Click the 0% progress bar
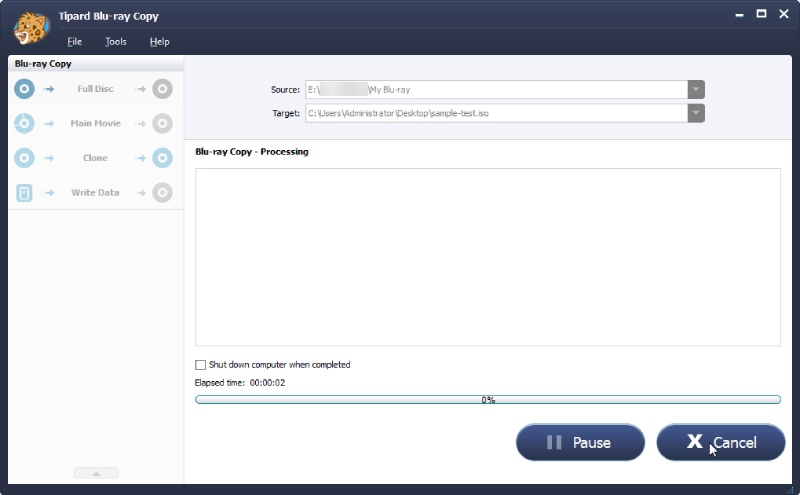The image size is (800, 495). click(488, 400)
